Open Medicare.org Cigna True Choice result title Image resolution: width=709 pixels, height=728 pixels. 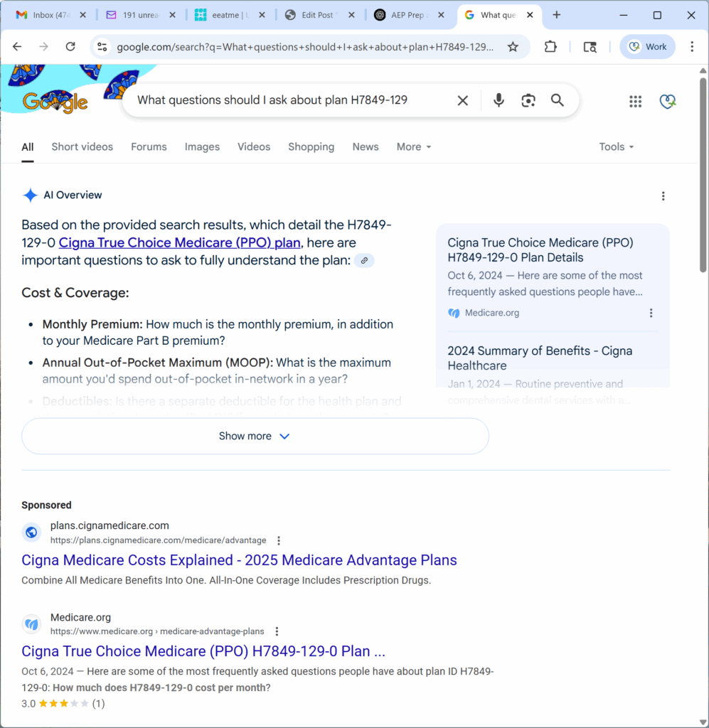(203, 651)
